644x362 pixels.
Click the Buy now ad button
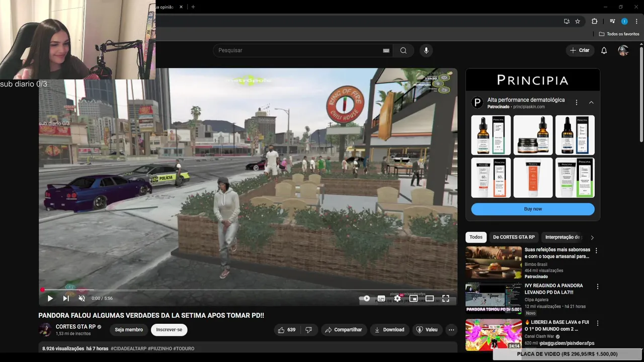pos(533,209)
